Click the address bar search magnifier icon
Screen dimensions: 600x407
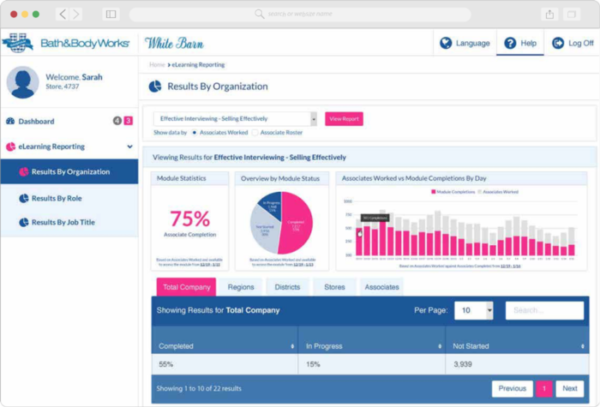(x=259, y=14)
